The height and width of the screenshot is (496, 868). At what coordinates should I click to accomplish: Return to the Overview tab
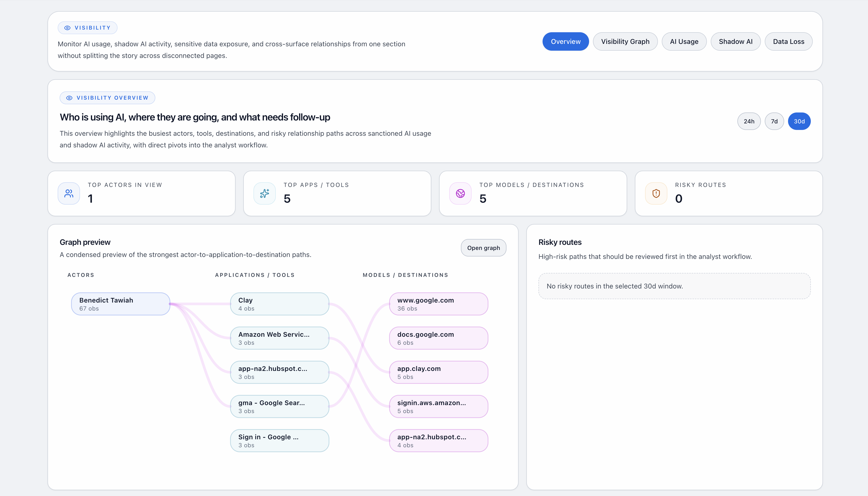565,41
